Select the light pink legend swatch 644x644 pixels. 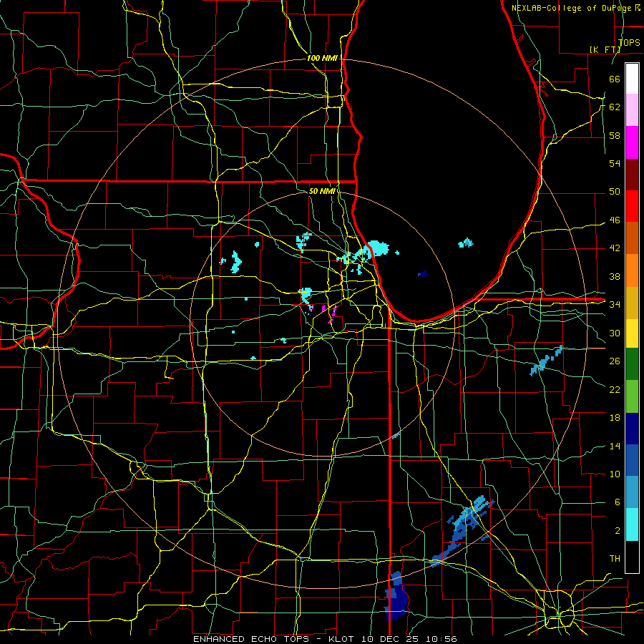[632, 110]
